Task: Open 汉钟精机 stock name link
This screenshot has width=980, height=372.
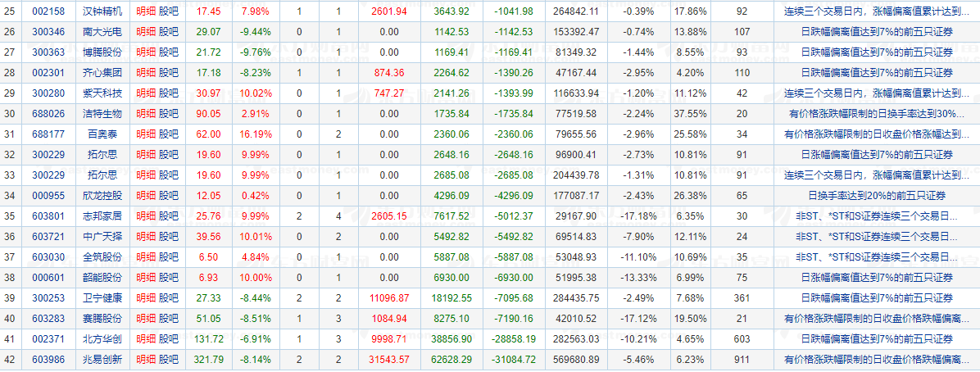Action: [x=102, y=11]
